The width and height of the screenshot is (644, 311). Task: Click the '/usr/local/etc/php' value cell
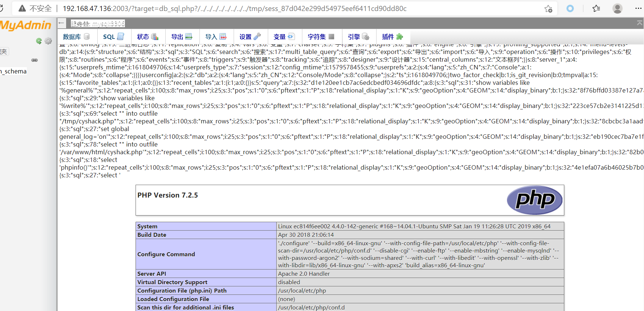(x=420, y=291)
